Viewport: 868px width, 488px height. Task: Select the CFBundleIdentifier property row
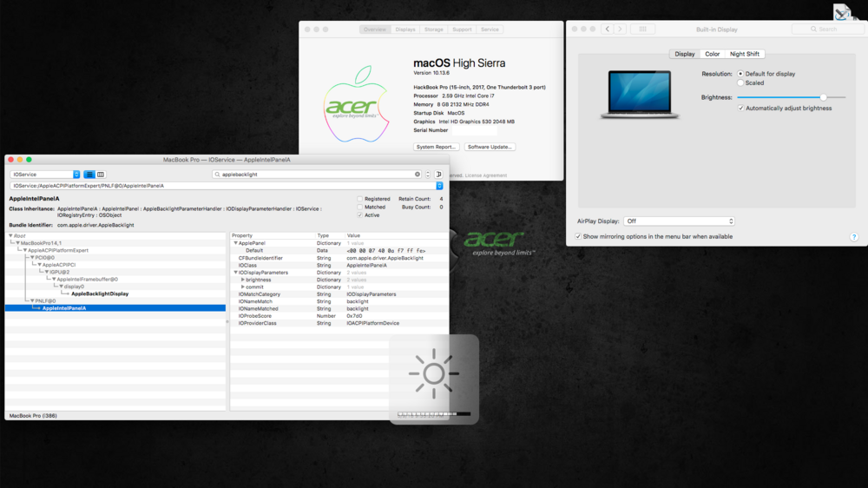[x=339, y=258]
